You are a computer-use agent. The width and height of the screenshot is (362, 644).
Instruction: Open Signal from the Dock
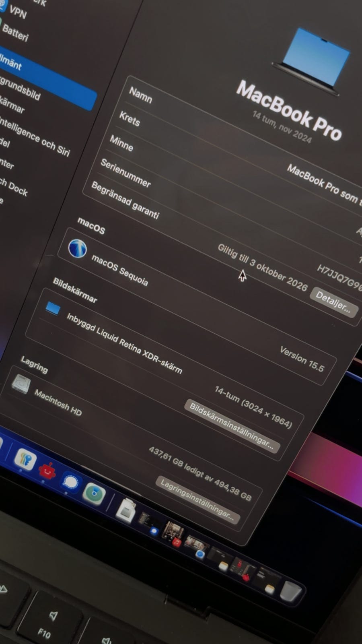tap(71, 482)
